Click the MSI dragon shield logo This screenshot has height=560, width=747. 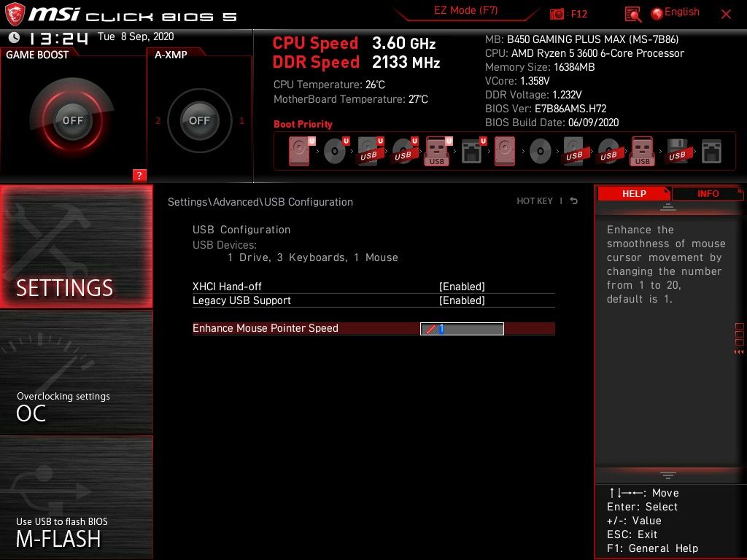(15, 15)
